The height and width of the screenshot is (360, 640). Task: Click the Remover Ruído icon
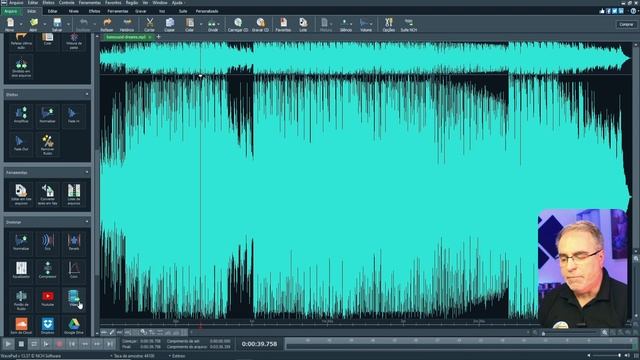click(x=47, y=144)
